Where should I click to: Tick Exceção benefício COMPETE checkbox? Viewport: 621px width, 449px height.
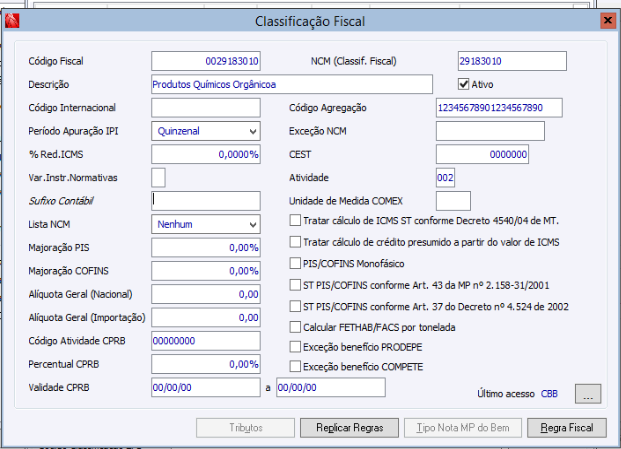pos(295,367)
